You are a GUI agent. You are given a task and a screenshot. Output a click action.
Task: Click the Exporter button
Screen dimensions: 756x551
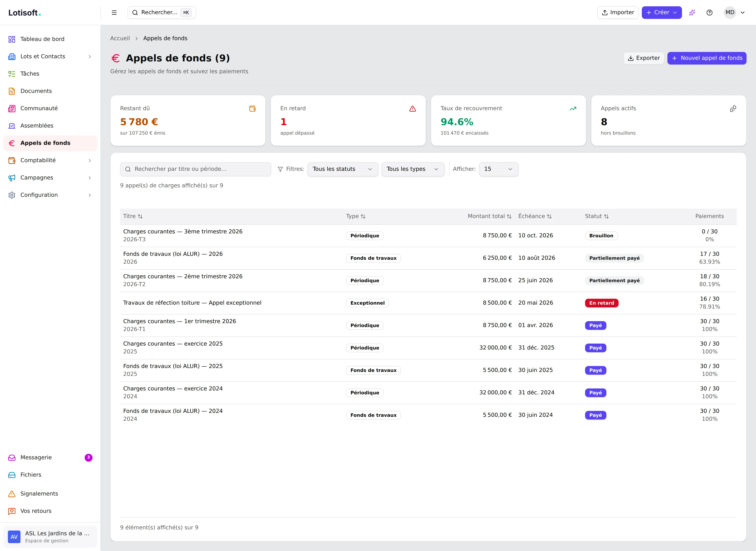pos(644,58)
